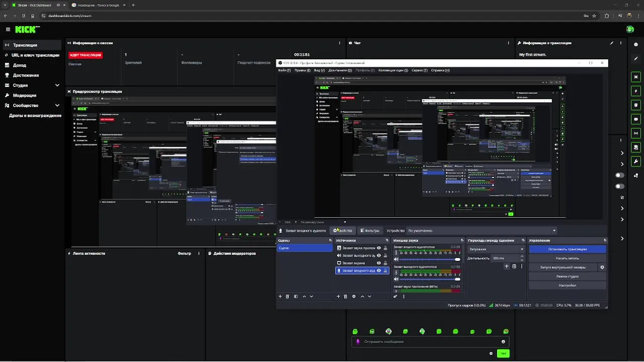The height and width of the screenshot is (362, 644).
Task: Lock the input audio capture source
Action: click(x=386, y=270)
